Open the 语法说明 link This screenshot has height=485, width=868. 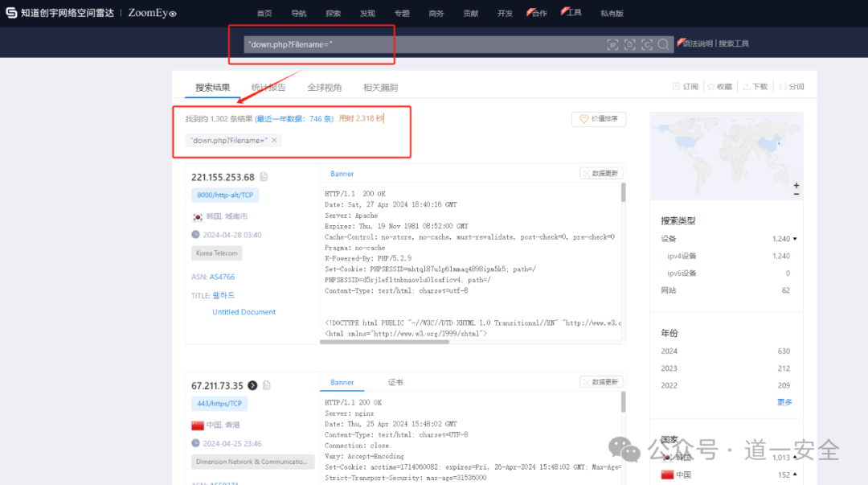(x=696, y=43)
